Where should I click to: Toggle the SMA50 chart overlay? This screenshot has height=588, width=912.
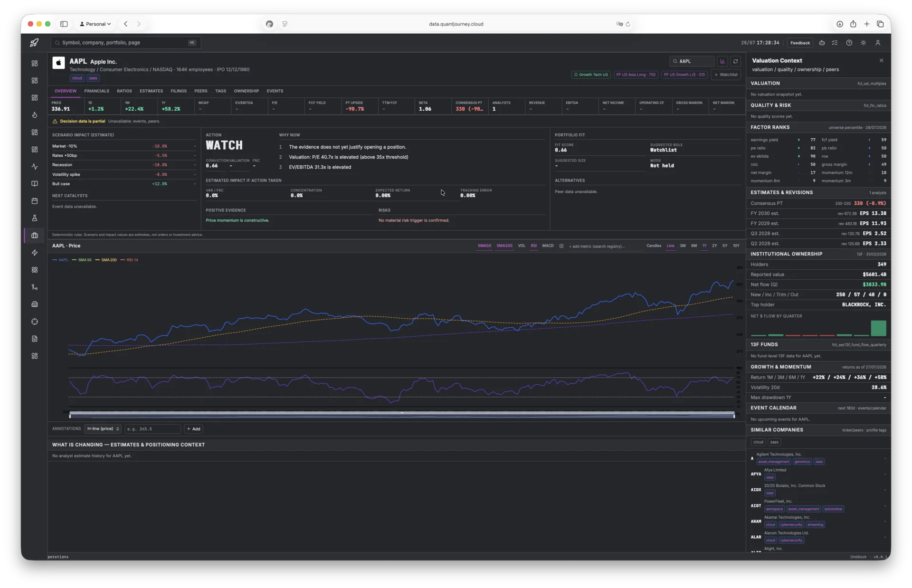pos(484,246)
